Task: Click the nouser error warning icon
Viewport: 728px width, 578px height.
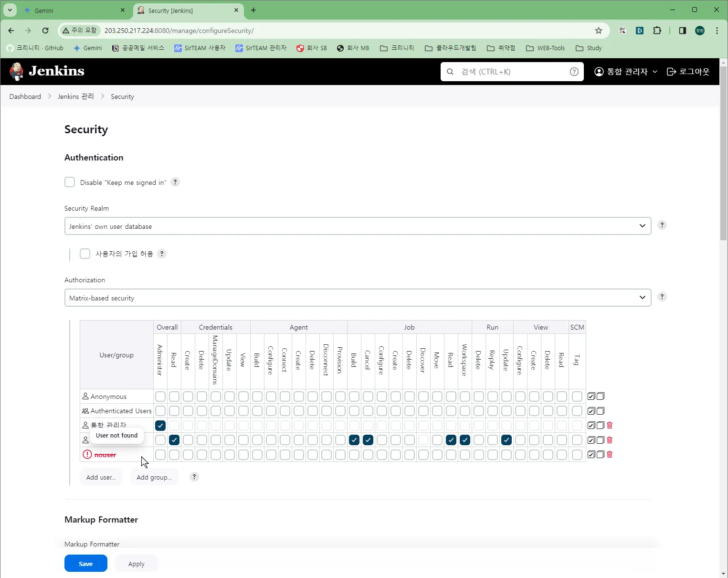Action: pos(87,454)
